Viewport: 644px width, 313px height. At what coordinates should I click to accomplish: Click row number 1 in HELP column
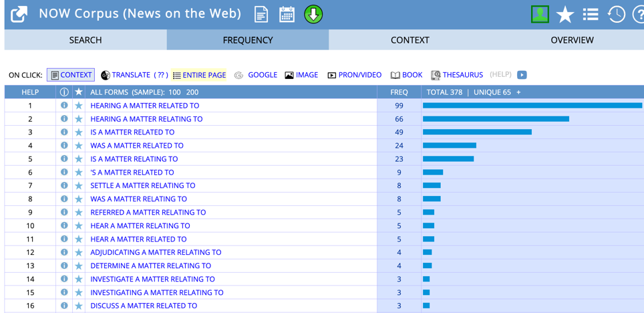(x=30, y=106)
